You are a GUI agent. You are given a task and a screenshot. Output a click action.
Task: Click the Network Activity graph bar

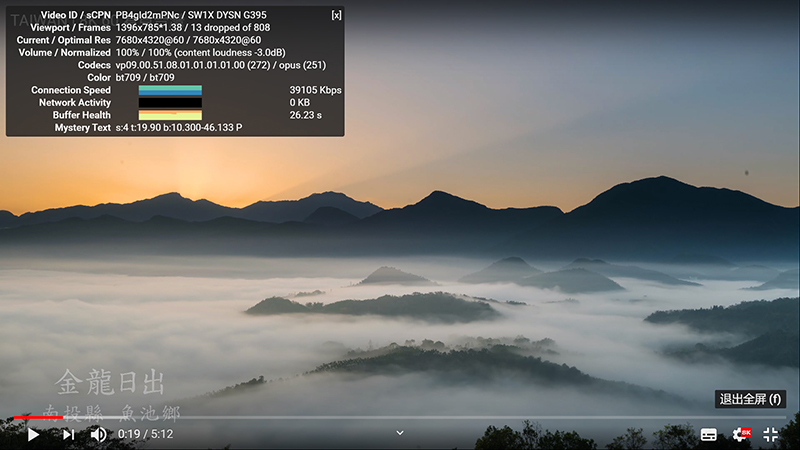pos(170,103)
